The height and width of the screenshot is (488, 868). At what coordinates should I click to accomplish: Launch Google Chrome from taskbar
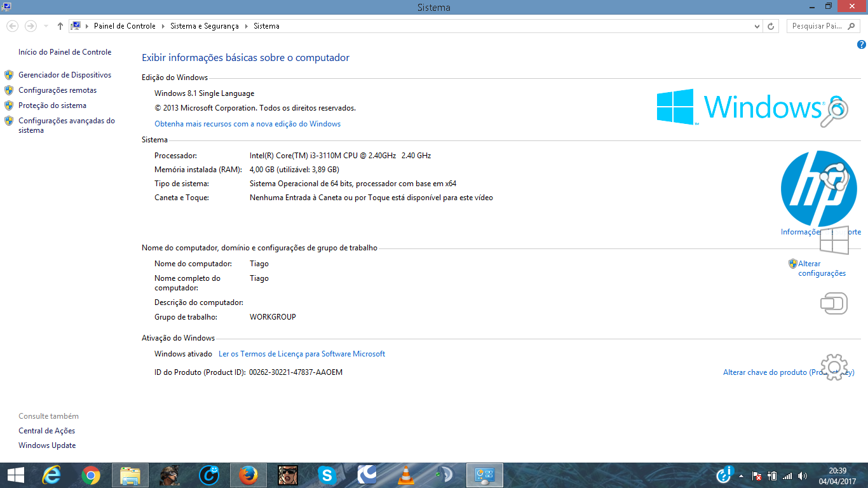coord(91,475)
